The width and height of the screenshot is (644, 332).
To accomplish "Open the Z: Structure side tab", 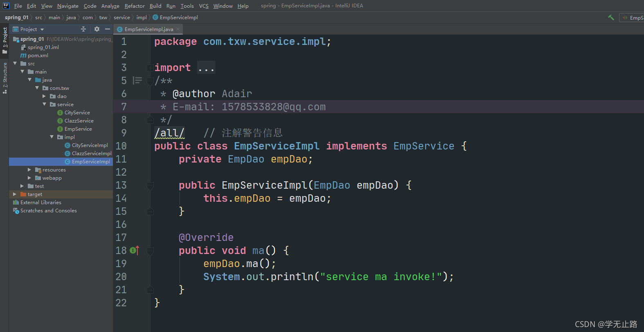I will click(x=4, y=78).
